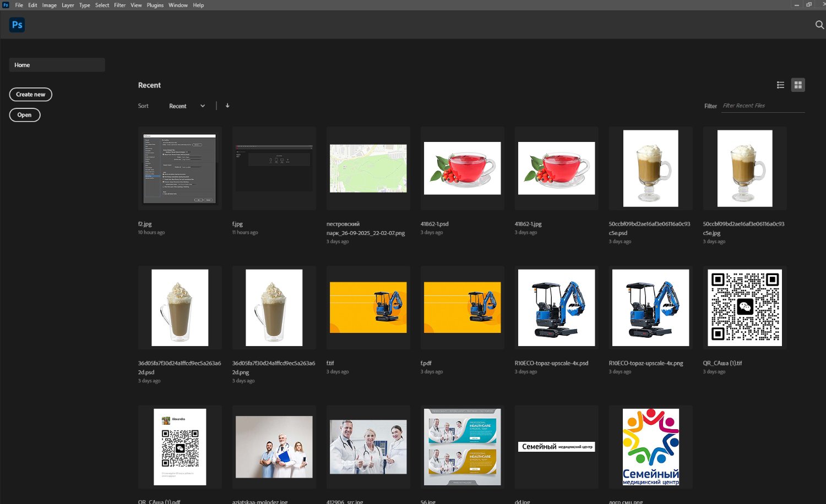Click the R10ECO-topaz-upscale-4x.png file name
Viewport: 826px width, 504px height.
(x=646, y=364)
